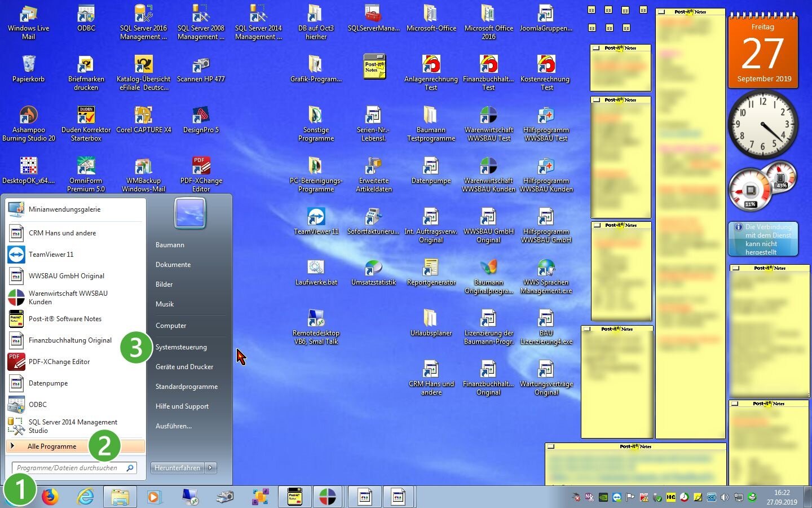Open Duden Korrektor Starterbox icon

point(86,124)
